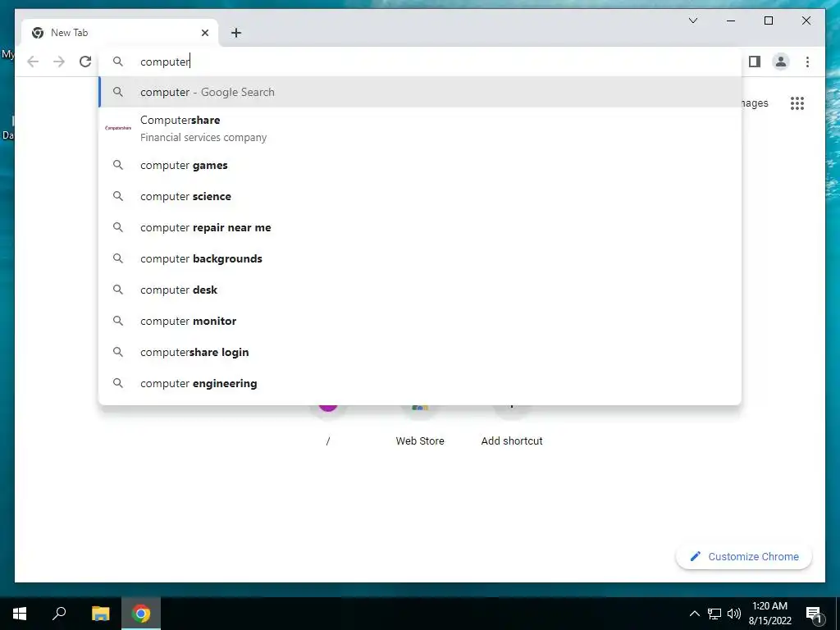840x630 pixels.
Task: Open the Chrome three-dot menu
Action: 807,62
